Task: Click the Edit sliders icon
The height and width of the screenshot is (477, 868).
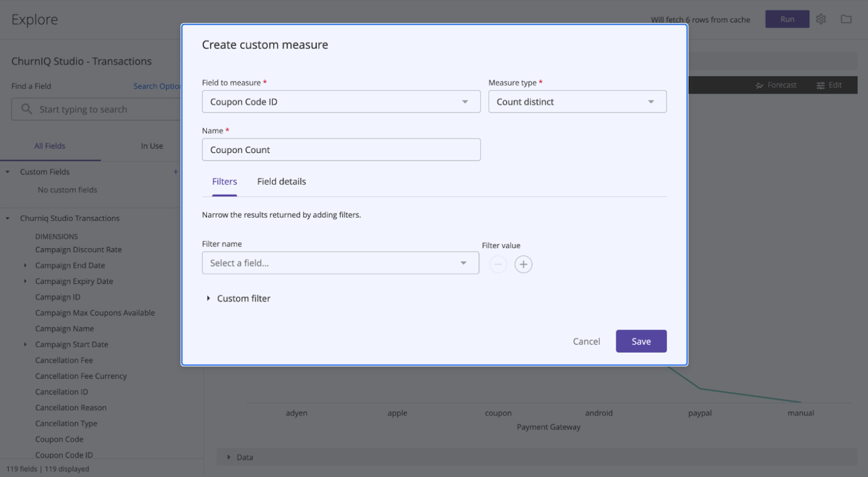Action: click(x=820, y=86)
